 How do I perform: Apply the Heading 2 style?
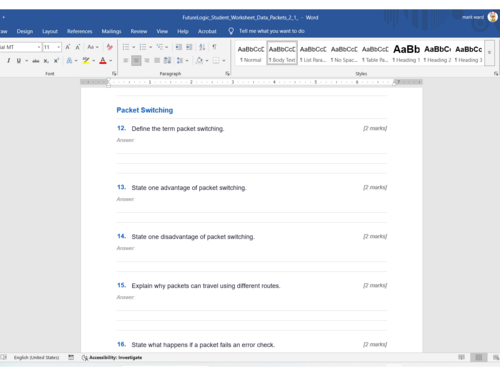pyautogui.click(x=437, y=53)
